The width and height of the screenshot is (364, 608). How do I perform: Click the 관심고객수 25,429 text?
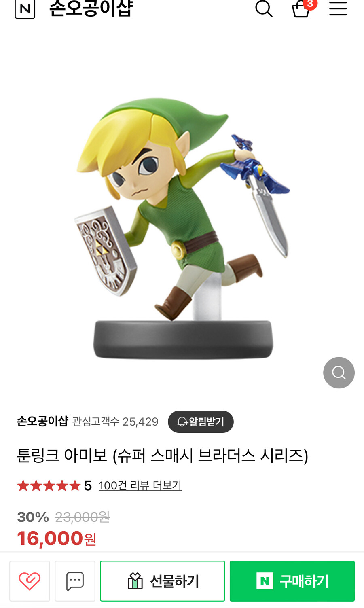pyautogui.click(x=115, y=422)
